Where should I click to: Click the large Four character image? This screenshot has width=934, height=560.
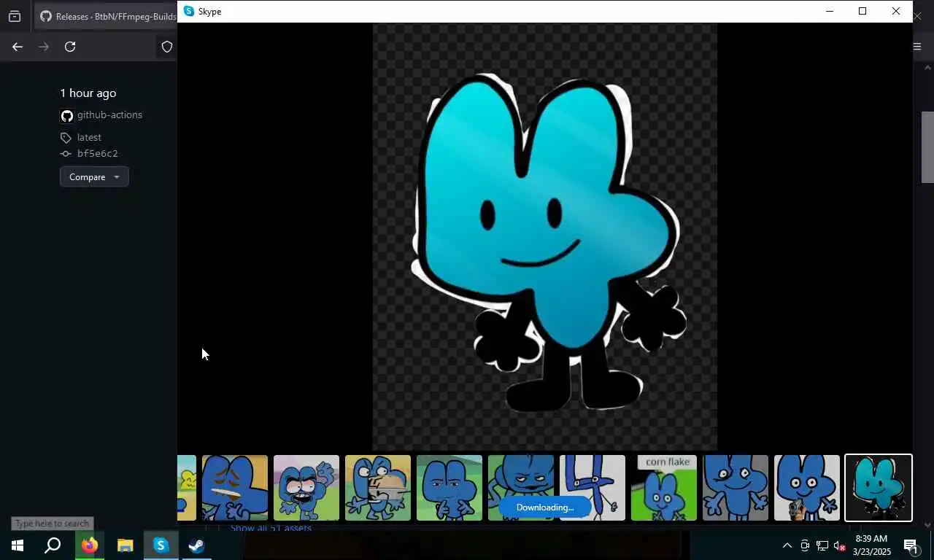point(545,237)
